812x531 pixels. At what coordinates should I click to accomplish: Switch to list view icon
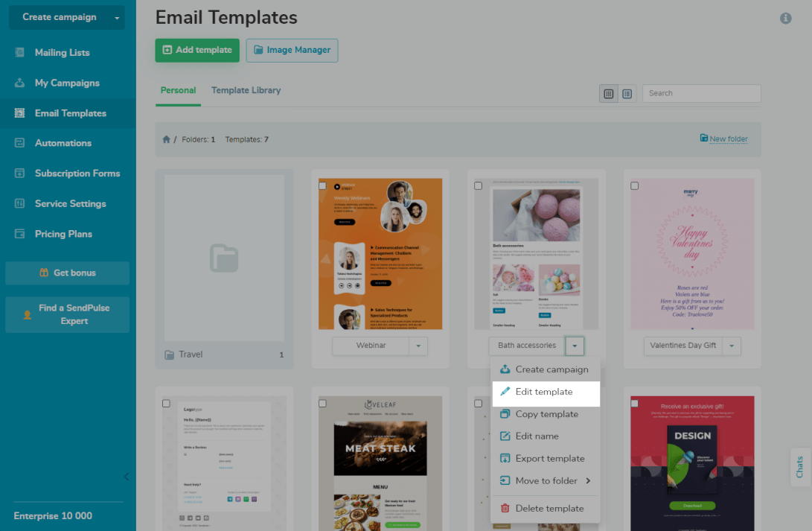(x=627, y=94)
